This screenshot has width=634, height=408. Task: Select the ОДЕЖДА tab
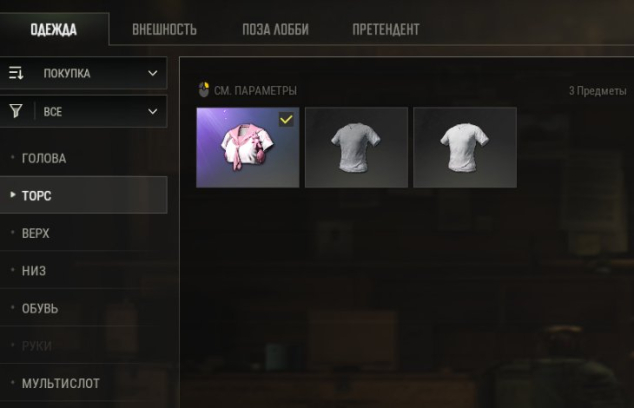54,30
